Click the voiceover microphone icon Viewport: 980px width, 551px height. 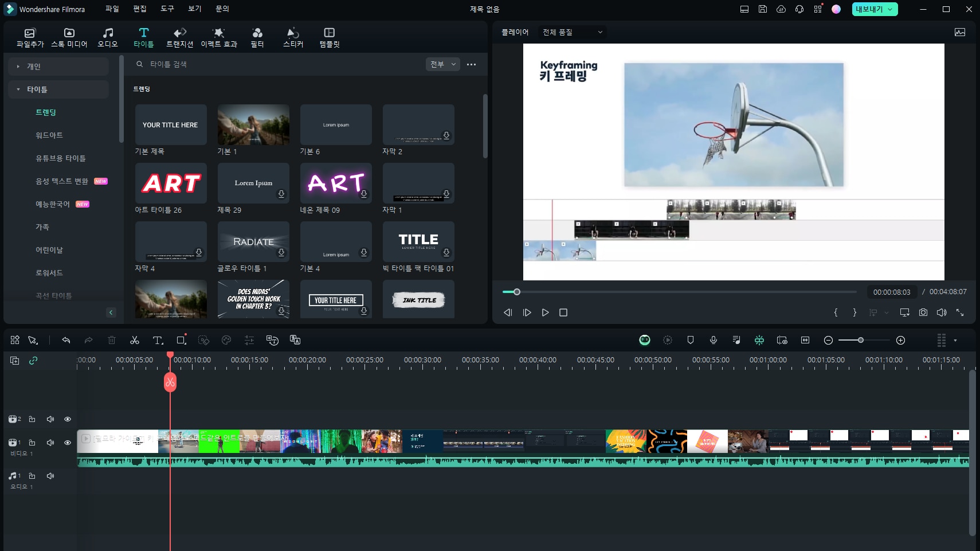tap(714, 340)
